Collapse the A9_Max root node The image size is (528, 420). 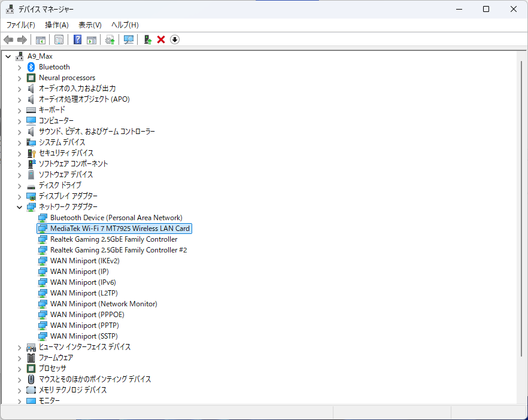[8, 56]
